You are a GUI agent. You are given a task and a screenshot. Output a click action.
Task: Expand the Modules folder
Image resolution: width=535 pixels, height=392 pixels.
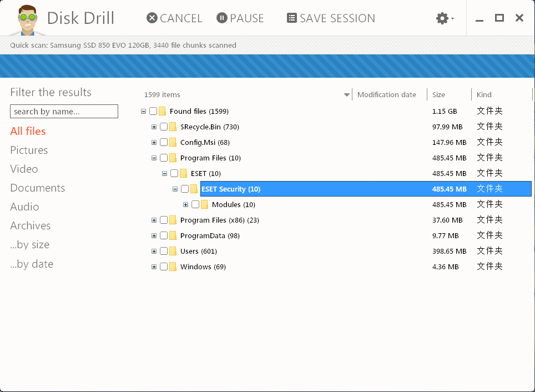(x=185, y=204)
